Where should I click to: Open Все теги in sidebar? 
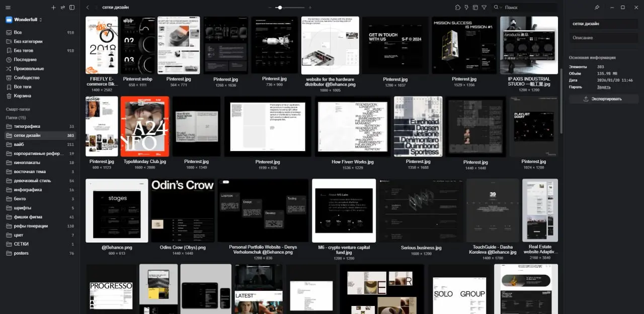tap(40, 87)
